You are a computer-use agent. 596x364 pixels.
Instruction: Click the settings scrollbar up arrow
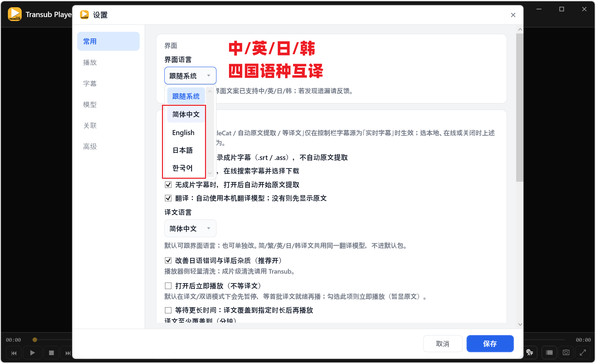click(520, 30)
